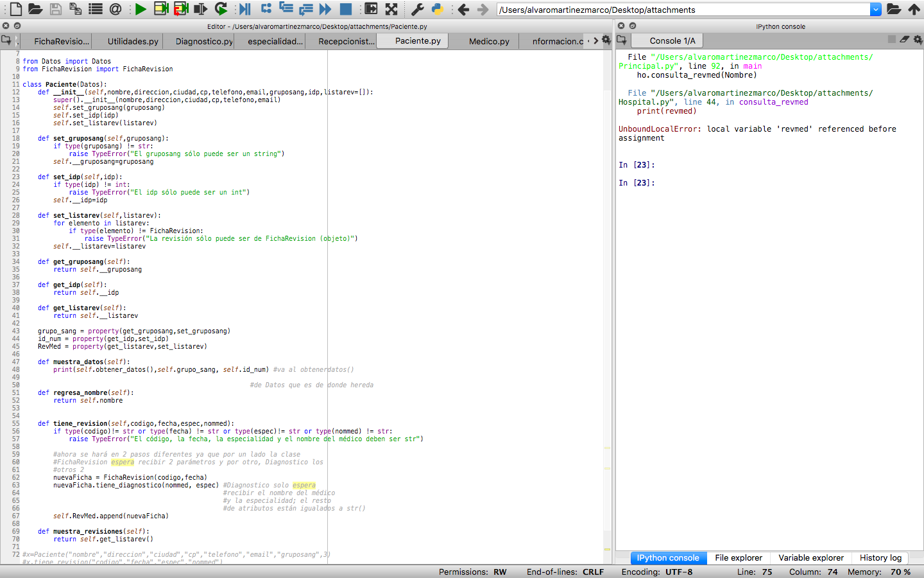924x578 pixels.
Task: Switch to the IPython console bottom tab
Action: tap(668, 557)
